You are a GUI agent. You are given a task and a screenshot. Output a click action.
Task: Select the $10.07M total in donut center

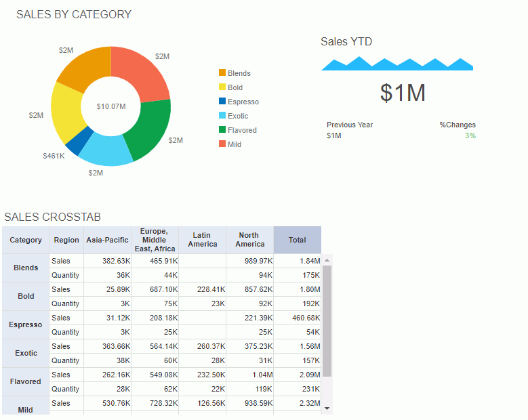(x=111, y=106)
